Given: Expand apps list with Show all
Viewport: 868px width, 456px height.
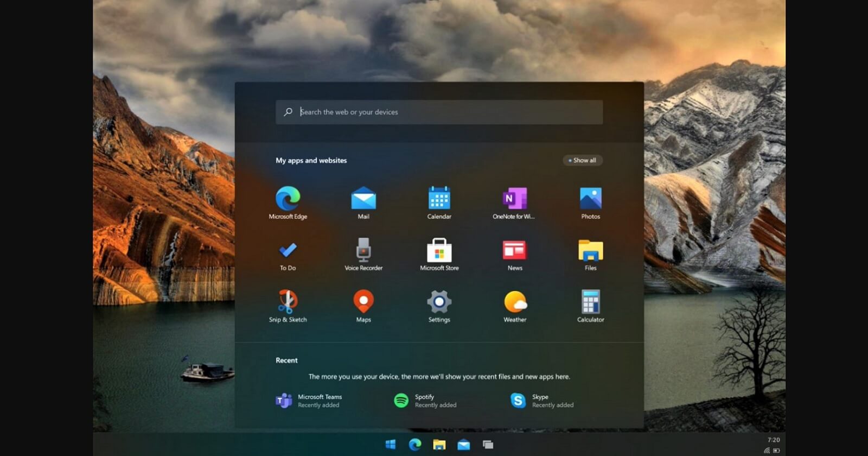Looking at the screenshot, I should (583, 160).
